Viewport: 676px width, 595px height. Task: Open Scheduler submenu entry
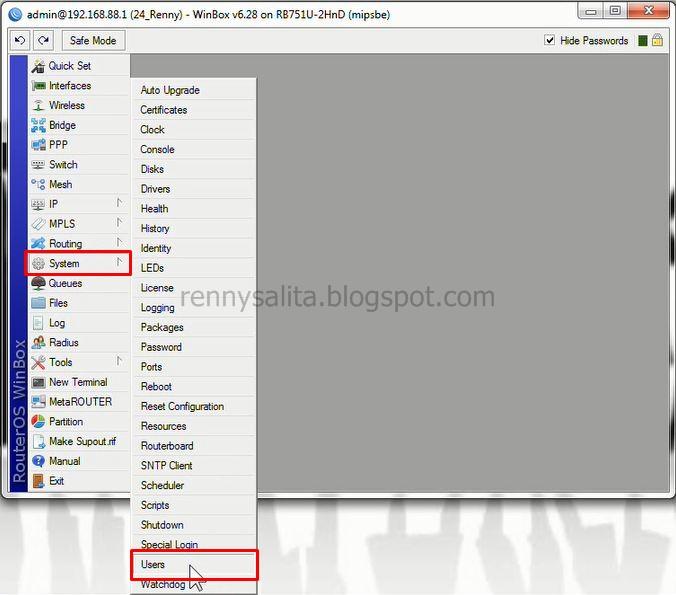194,486
